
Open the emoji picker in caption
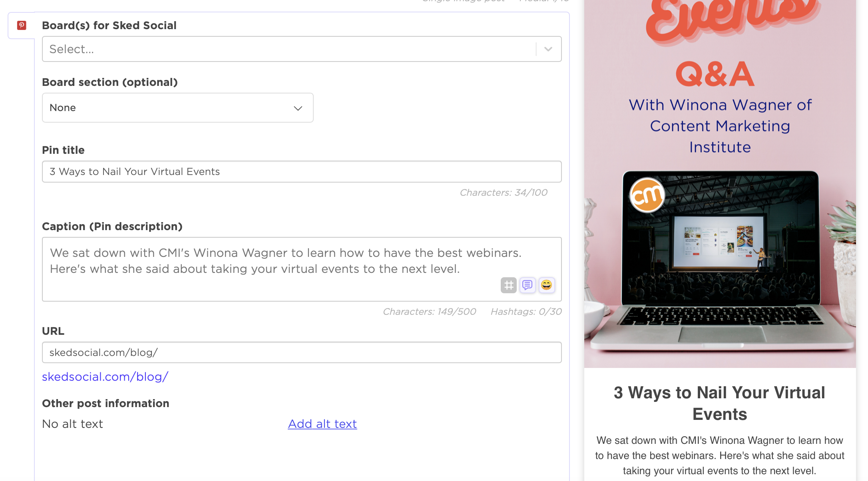pos(546,285)
